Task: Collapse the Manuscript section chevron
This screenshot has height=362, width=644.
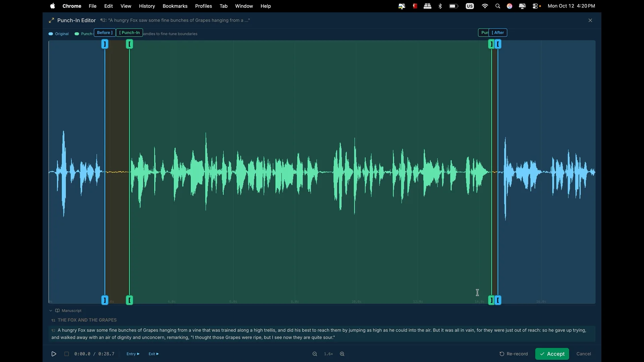Action: 51,311
